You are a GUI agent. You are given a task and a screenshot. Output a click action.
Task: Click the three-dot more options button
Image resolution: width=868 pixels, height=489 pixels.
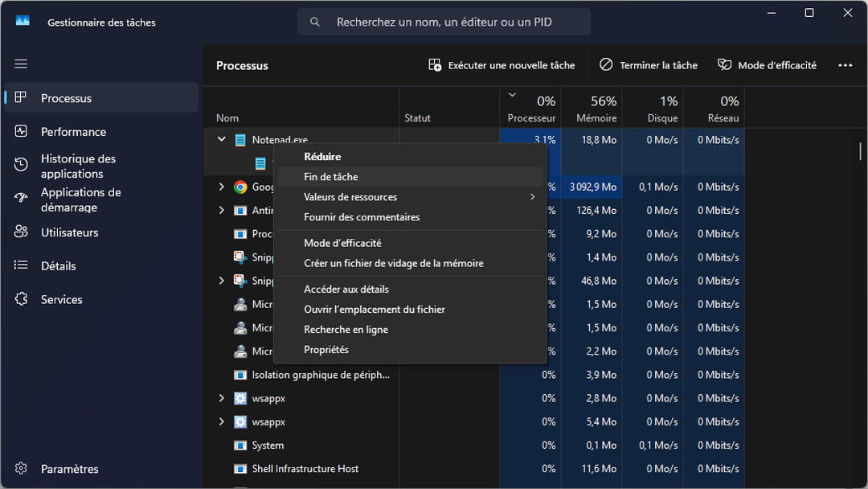pyautogui.click(x=845, y=65)
